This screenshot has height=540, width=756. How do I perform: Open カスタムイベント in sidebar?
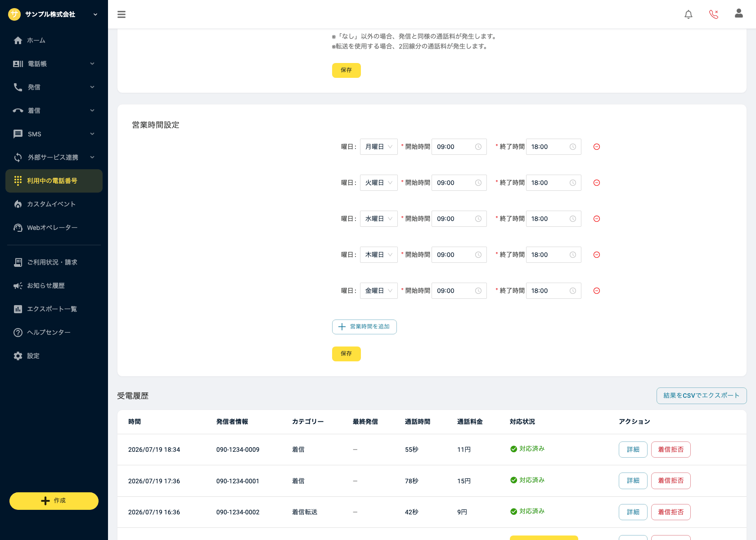tap(54, 204)
